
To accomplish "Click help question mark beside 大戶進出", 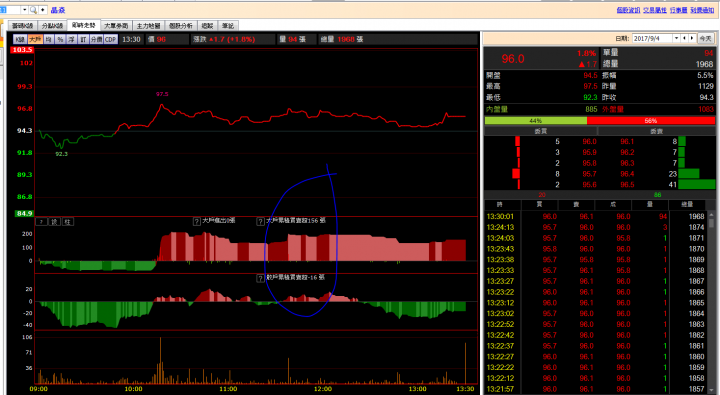I will tap(197, 221).
